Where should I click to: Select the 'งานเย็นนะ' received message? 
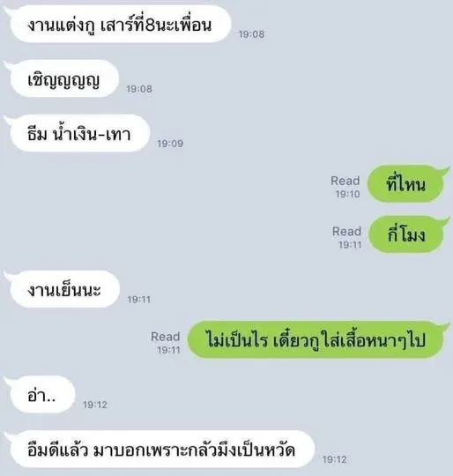pyautogui.click(x=64, y=289)
